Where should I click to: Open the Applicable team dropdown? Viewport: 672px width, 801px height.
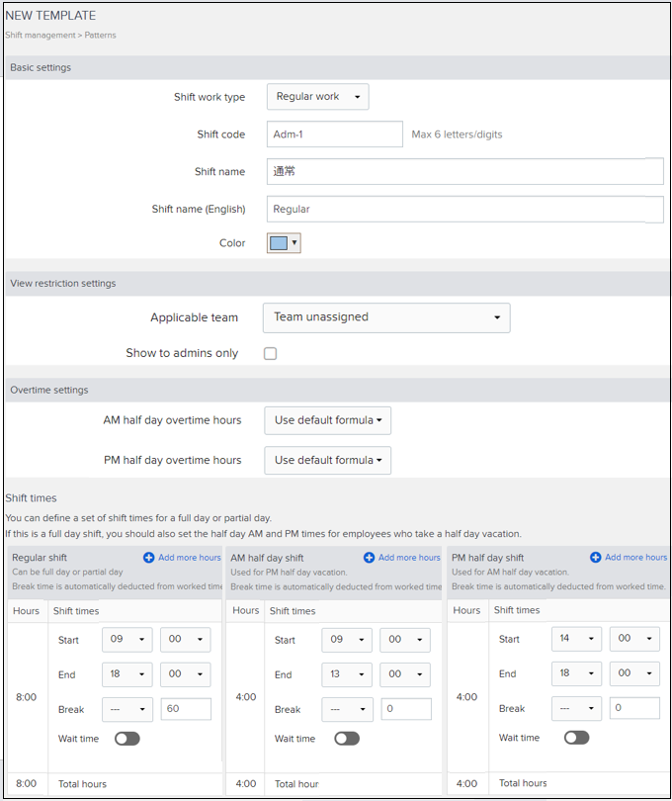pyautogui.click(x=385, y=317)
